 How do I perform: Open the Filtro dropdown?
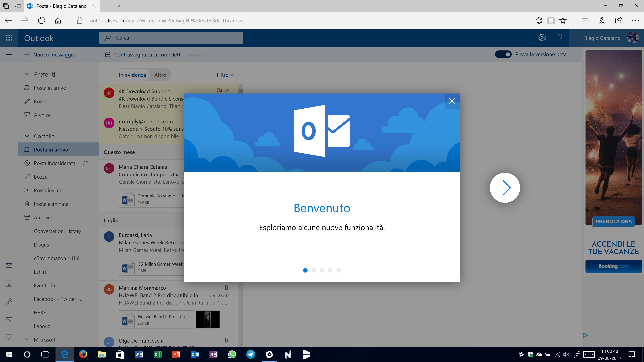(225, 75)
